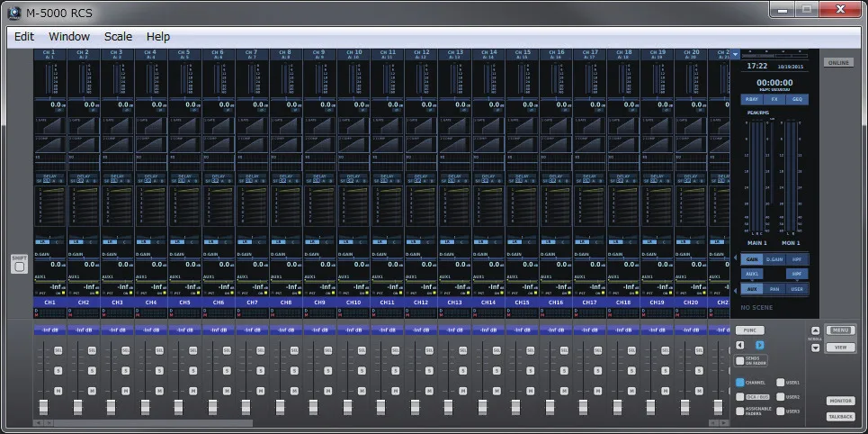Solo channel CH14
The width and height of the screenshot is (868, 434).
coord(497,370)
